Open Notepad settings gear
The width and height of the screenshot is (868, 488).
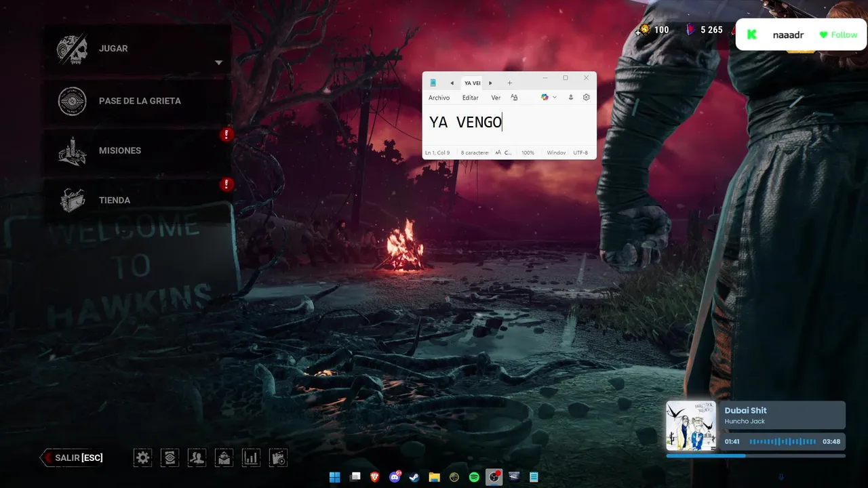587,98
